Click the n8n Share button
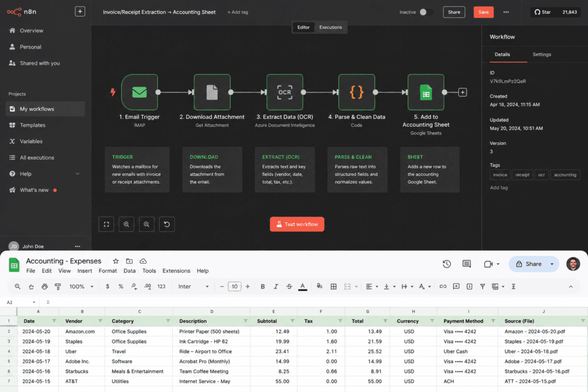This screenshot has height=392, width=588. 454,12
